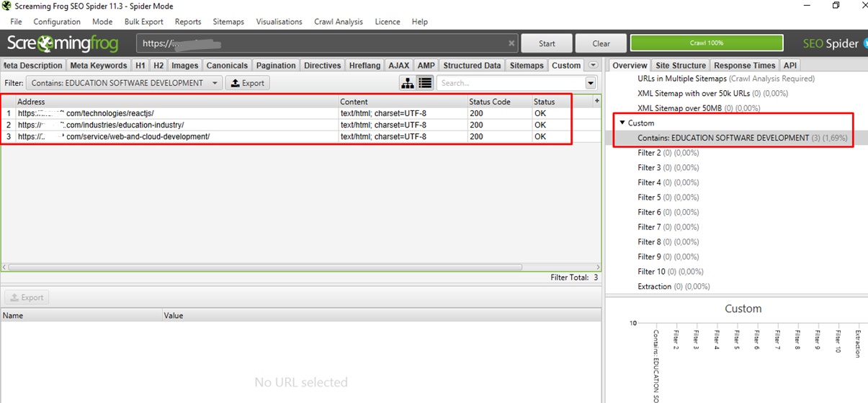
Task: Switch to list view icon
Action: coord(425,83)
